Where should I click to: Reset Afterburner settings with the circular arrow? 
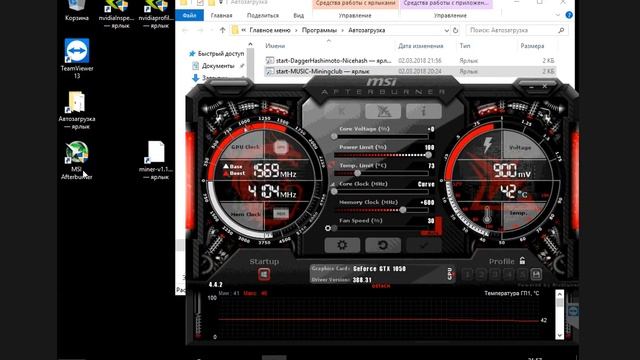click(x=382, y=245)
